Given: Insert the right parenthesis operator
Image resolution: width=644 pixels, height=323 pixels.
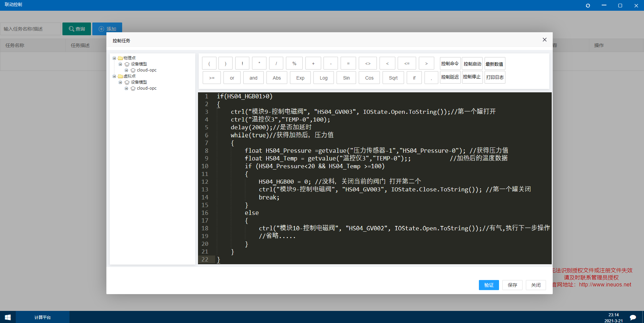Looking at the screenshot, I should coord(226,63).
